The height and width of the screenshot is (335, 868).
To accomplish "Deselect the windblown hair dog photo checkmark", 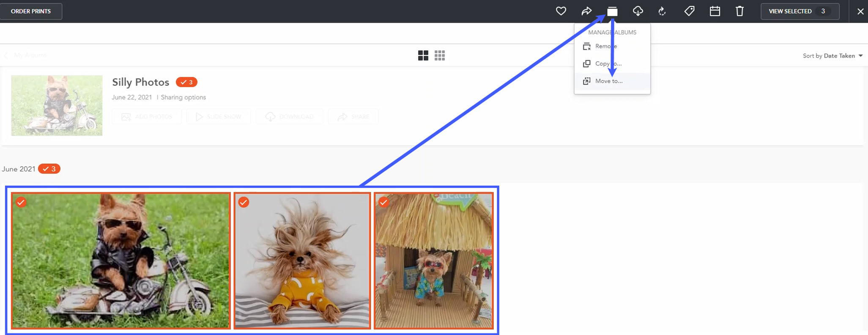I will click(244, 202).
